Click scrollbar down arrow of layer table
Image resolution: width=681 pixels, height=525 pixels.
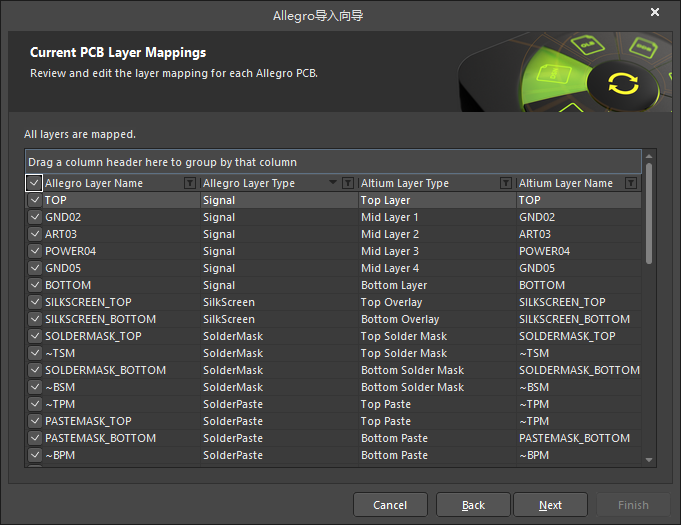click(x=649, y=460)
